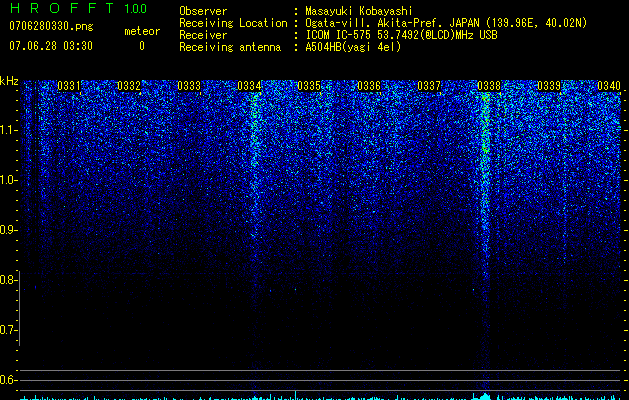Click the 0339 time marker

tap(549, 86)
